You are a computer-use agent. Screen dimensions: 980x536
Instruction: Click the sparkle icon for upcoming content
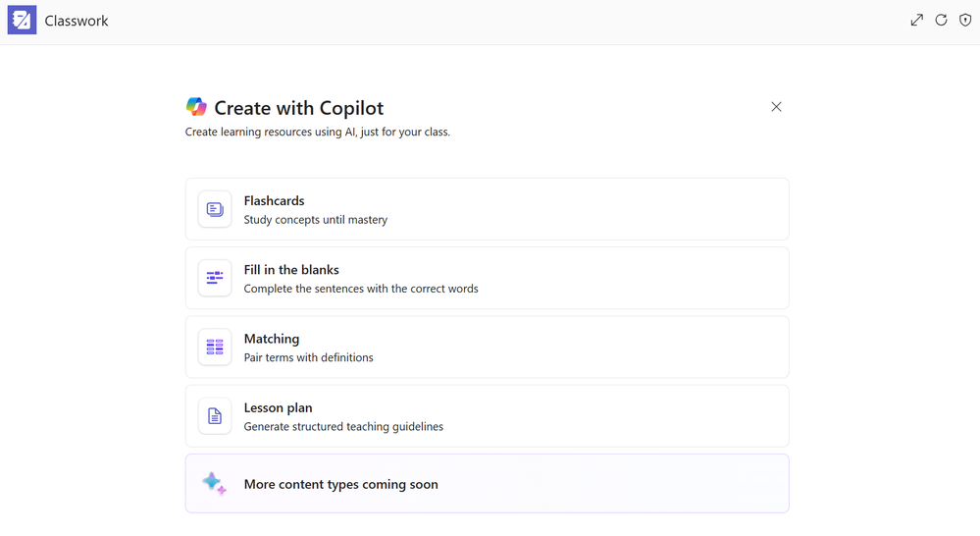click(x=214, y=483)
